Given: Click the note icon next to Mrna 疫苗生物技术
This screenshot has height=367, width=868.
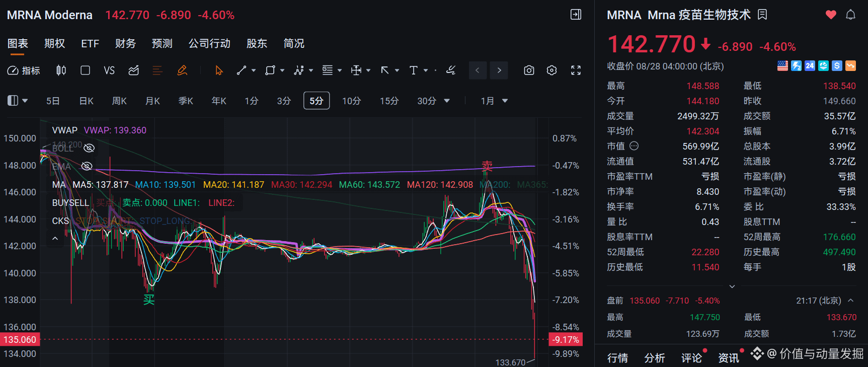Looking at the screenshot, I should pyautogui.click(x=762, y=15).
